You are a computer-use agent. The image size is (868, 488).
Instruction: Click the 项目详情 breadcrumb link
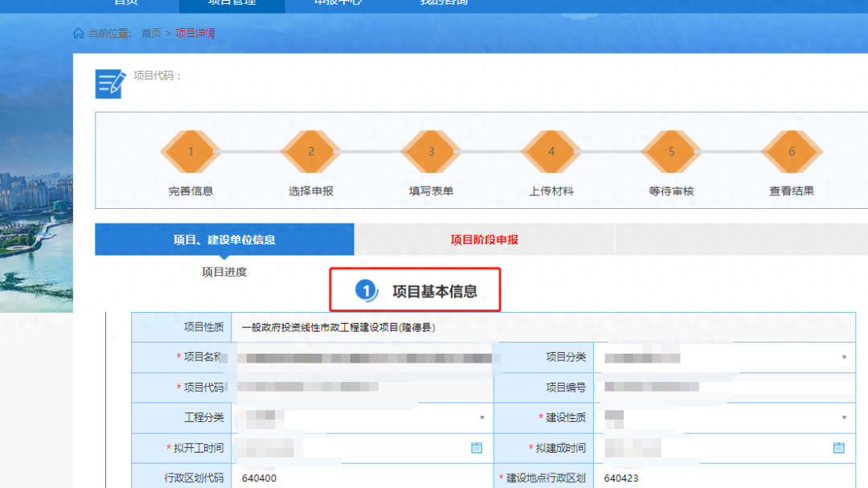195,34
